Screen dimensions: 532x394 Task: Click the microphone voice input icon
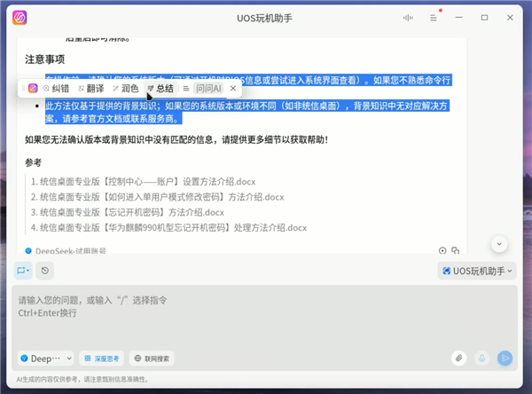[x=482, y=359]
